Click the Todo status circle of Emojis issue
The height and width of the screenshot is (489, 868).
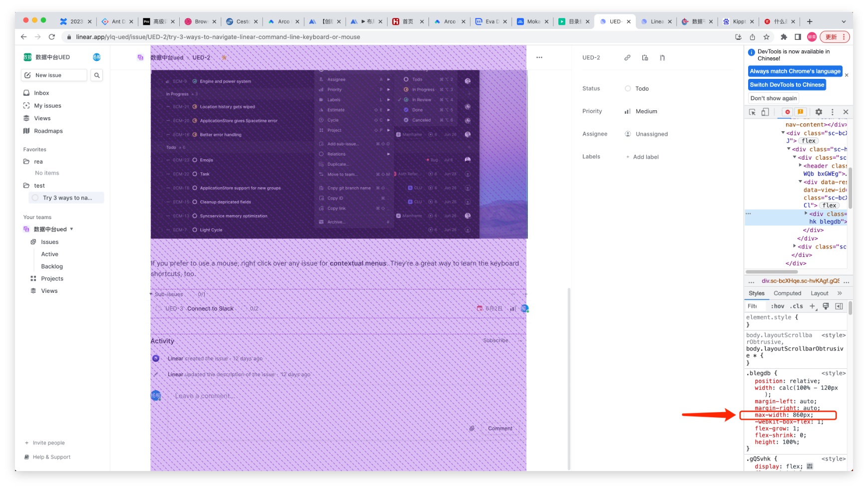coord(195,160)
